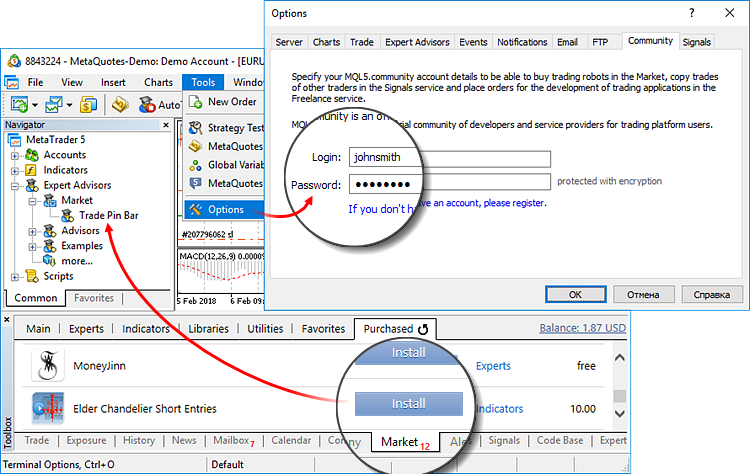Viewport: 750px width, 474px height.
Task: Open the Favorites tab in Navigator
Action: pos(94,298)
